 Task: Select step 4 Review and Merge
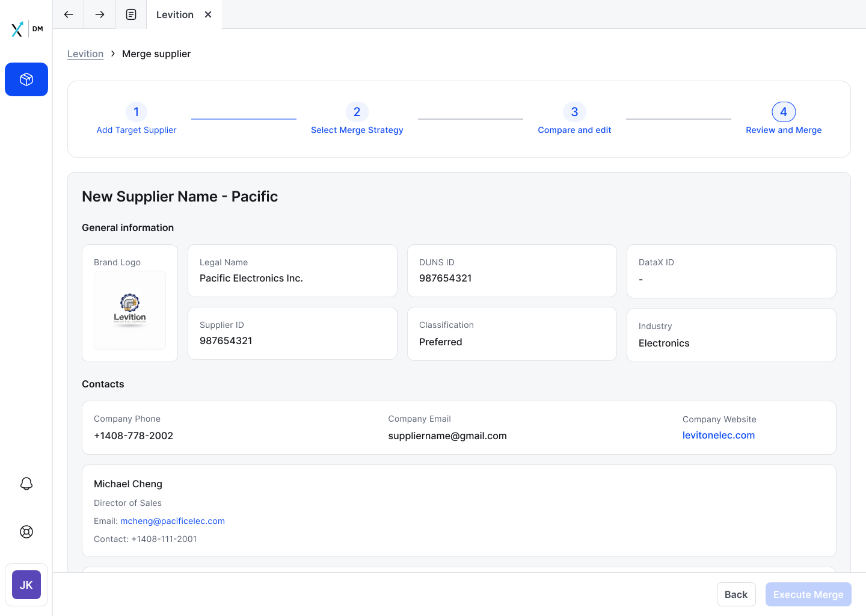(784, 119)
